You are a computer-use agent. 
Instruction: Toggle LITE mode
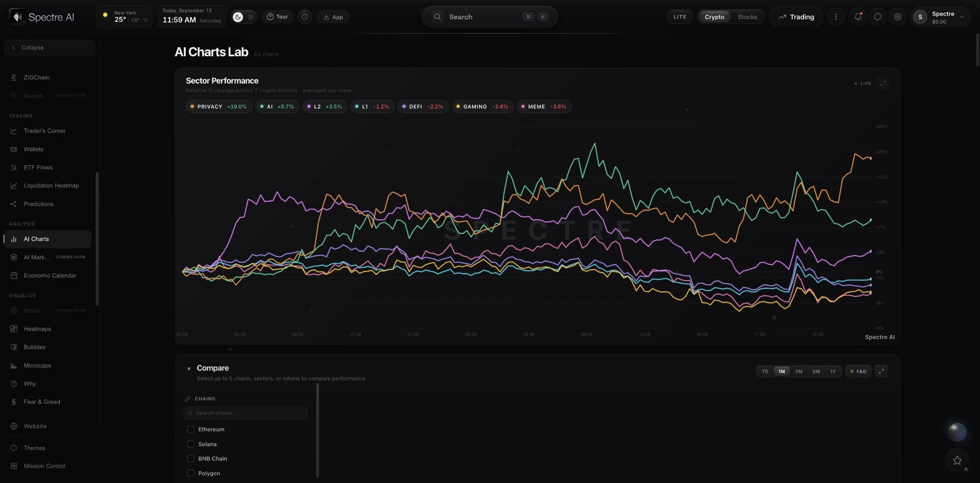point(680,17)
